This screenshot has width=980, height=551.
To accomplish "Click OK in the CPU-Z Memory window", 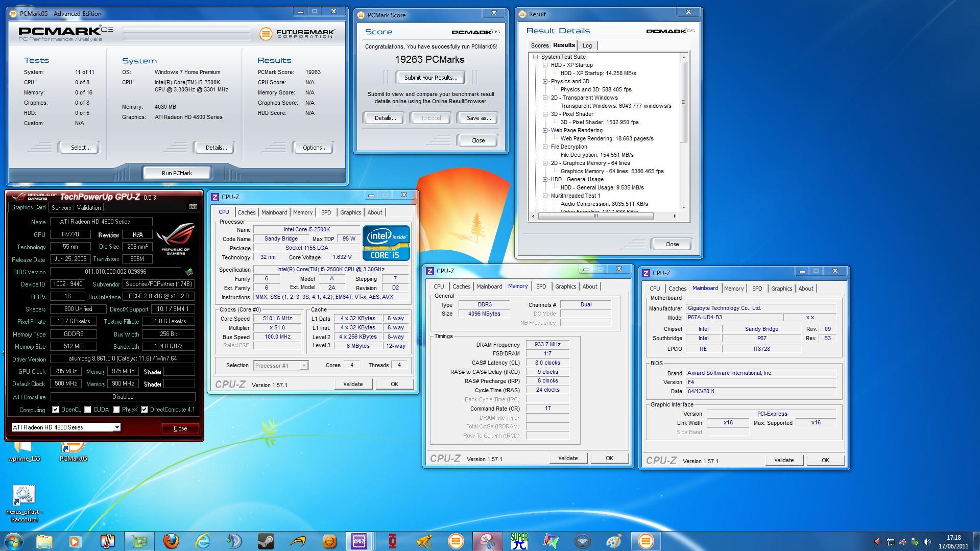I will pyautogui.click(x=609, y=458).
